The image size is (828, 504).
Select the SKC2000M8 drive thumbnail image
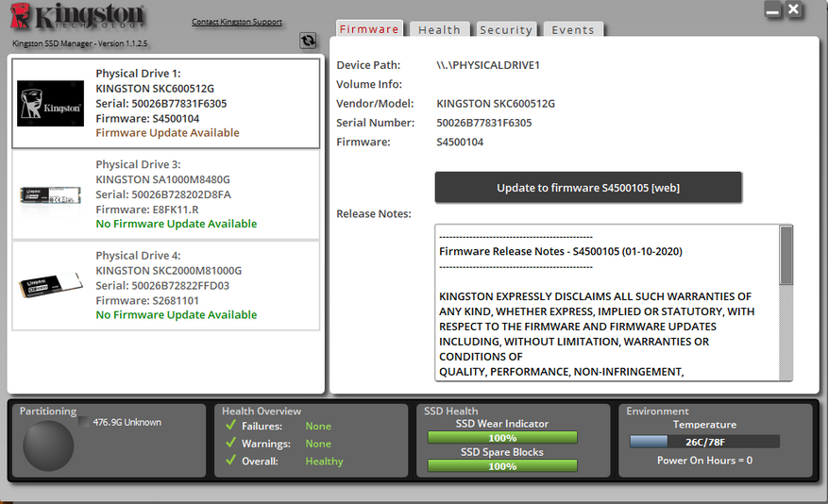[x=51, y=285]
